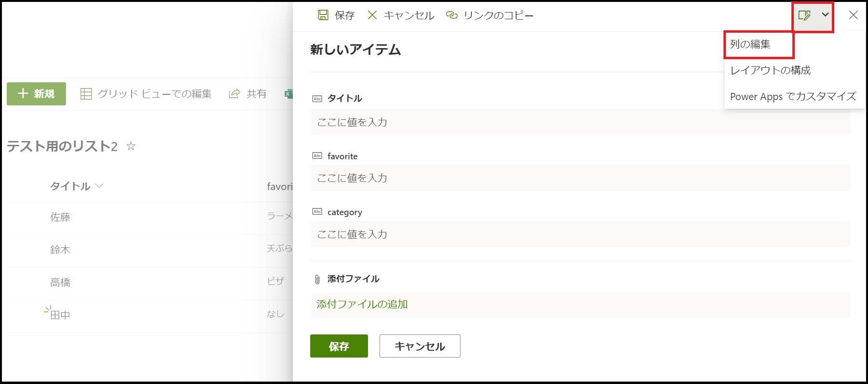Click キャンセル text in top toolbar

(409, 15)
